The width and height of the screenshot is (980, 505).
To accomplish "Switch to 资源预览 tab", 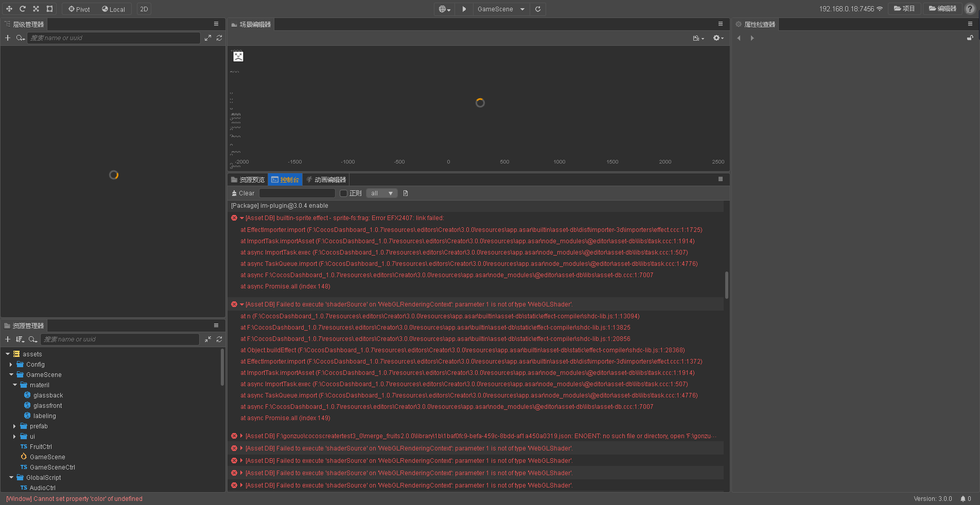I will pos(248,179).
